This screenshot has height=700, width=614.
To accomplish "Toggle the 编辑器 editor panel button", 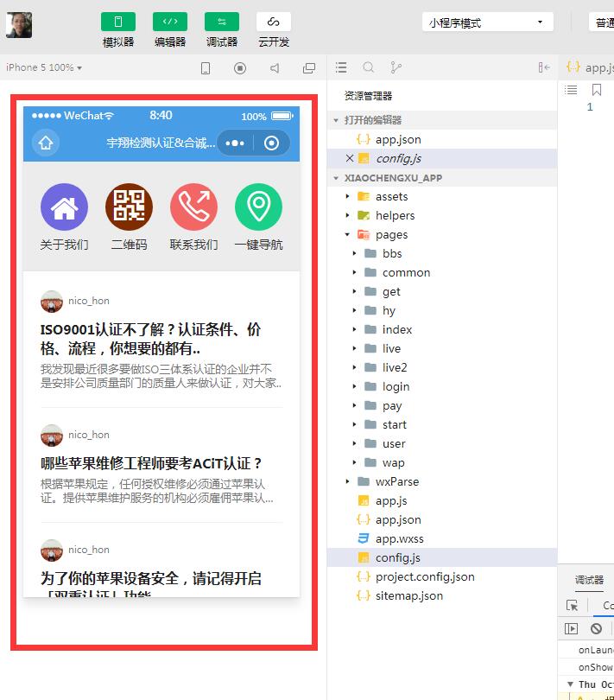I will pos(170,22).
